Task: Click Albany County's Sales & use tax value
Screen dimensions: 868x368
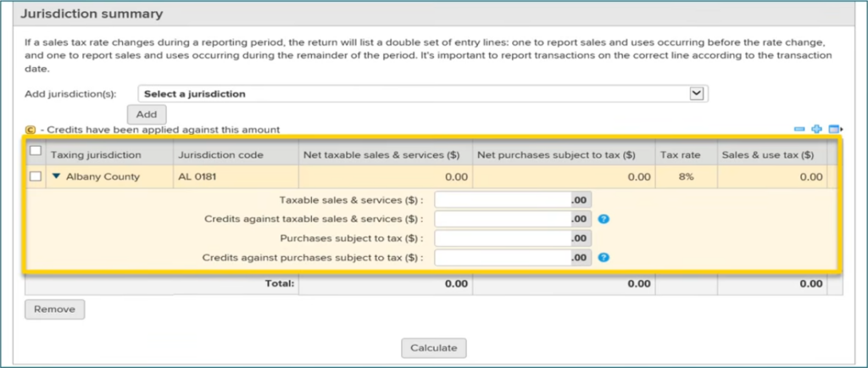Action: [811, 177]
